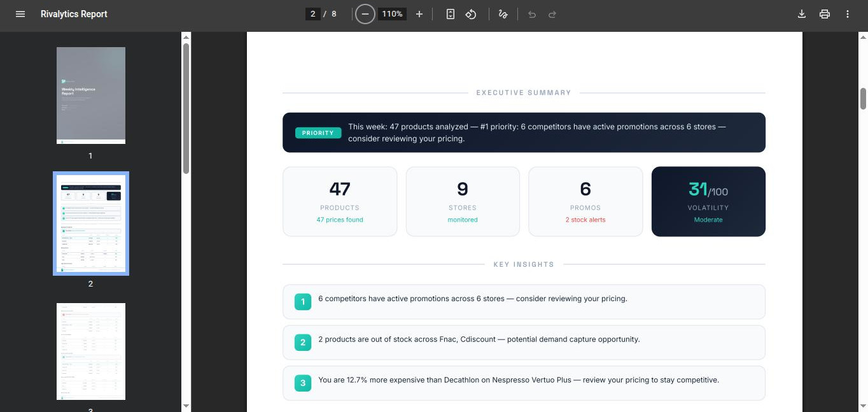
Task: Click the Volatility 31/100 score card
Action: (708, 201)
